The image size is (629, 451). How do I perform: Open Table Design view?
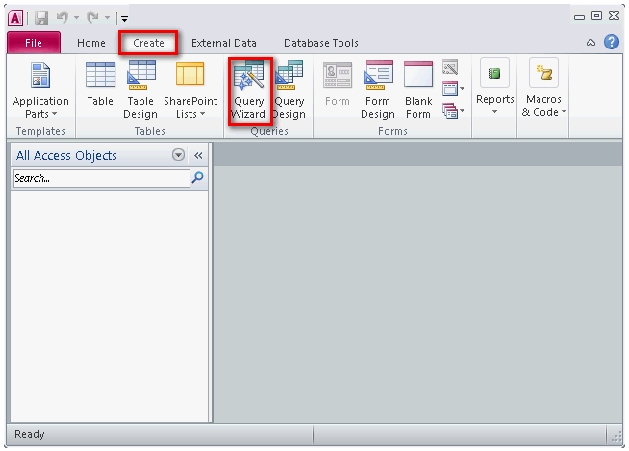[140, 90]
